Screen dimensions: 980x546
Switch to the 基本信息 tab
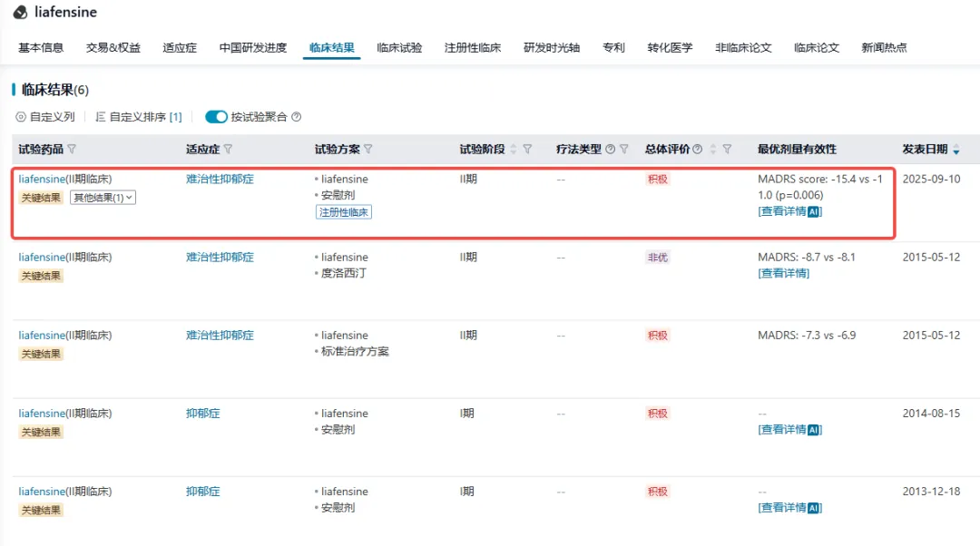41,47
